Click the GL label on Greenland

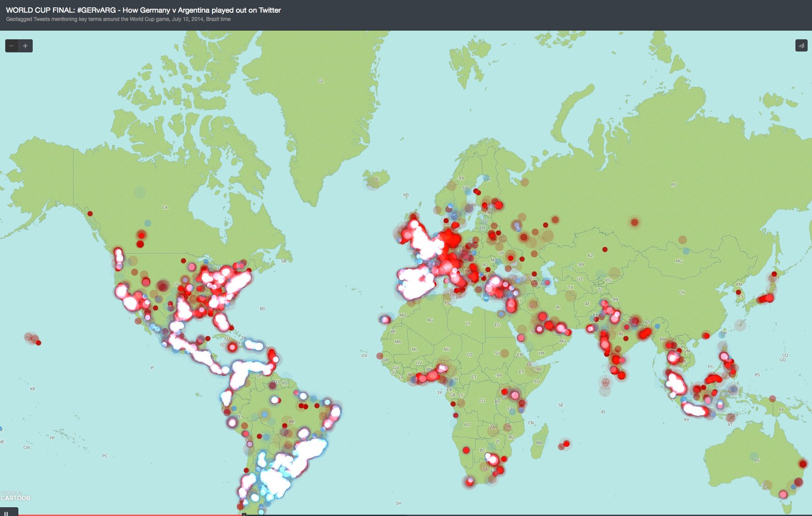pyautogui.click(x=321, y=81)
